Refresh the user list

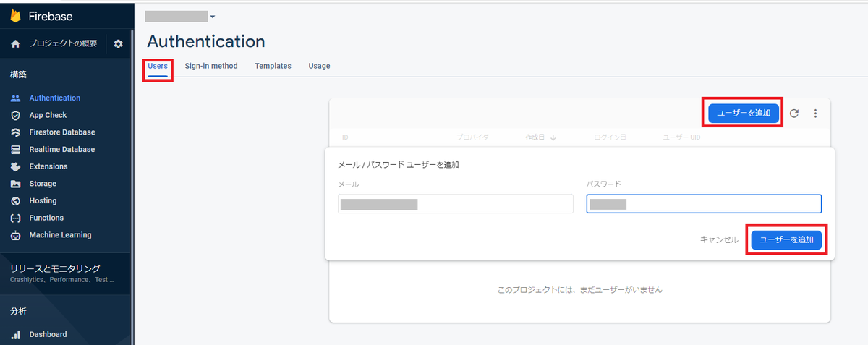tap(794, 114)
